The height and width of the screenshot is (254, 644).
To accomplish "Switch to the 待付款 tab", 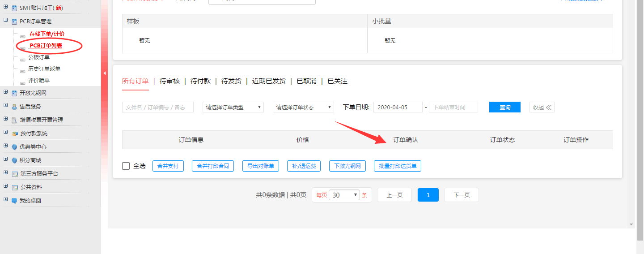I will point(200,81).
